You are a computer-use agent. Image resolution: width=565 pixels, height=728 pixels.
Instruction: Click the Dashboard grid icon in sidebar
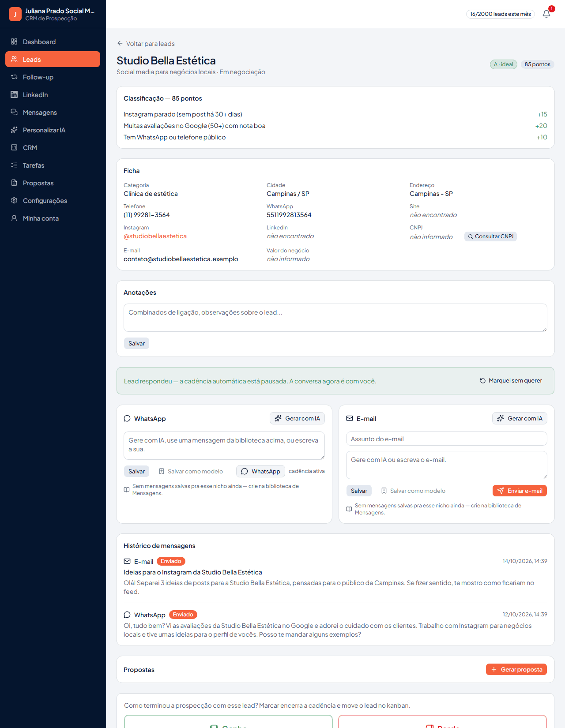click(14, 41)
